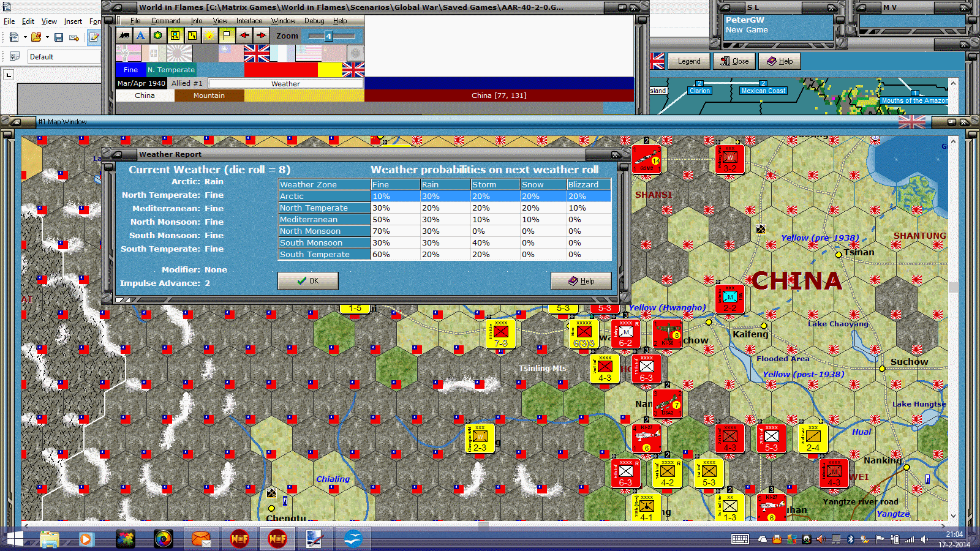Viewport: 980px width, 551px height.
Task: Click the red aircraft counter near Nan
Action: [667, 404]
